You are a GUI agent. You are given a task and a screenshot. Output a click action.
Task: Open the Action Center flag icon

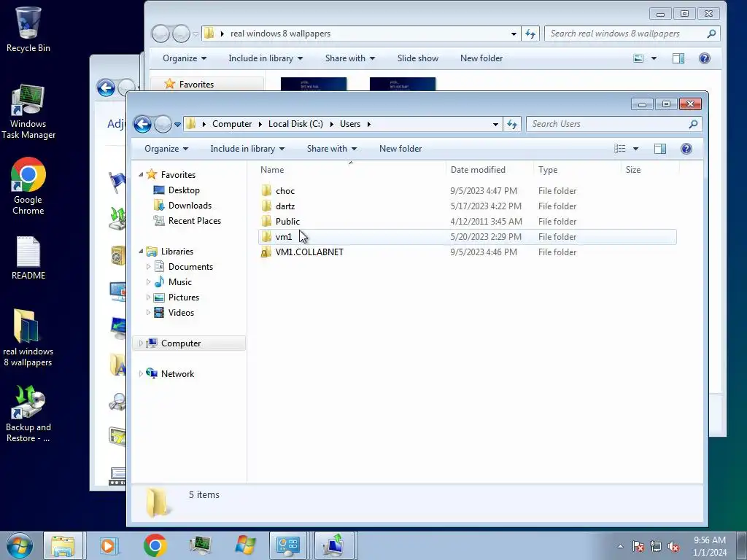point(638,546)
